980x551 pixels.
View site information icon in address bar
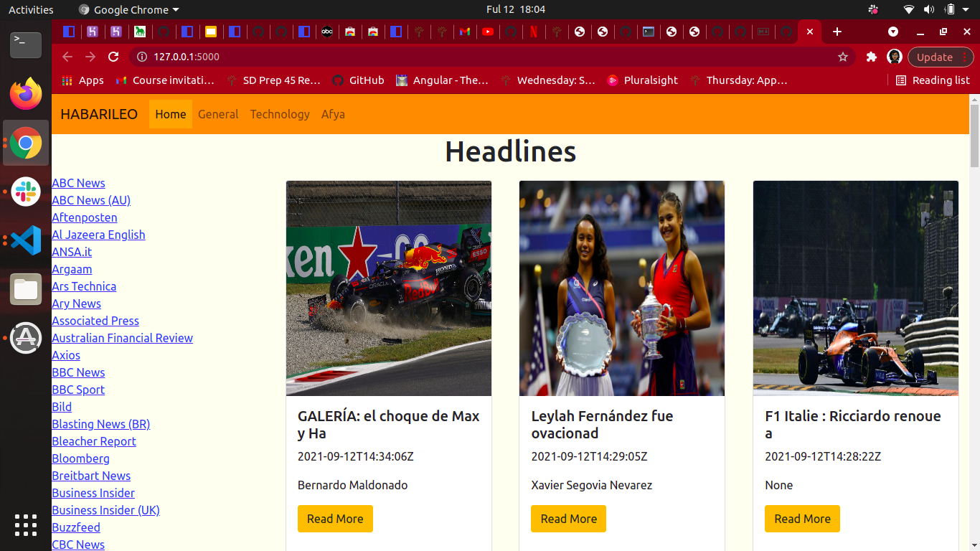(141, 57)
